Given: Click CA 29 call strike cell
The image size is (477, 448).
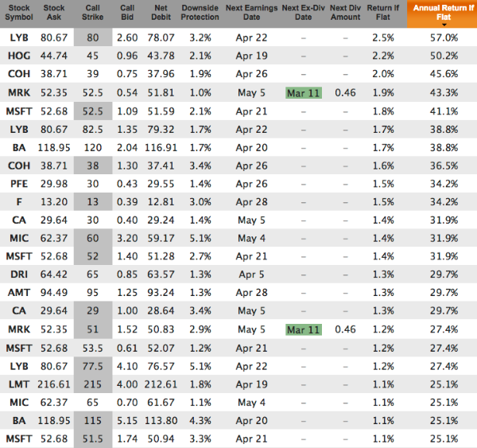Looking at the screenshot, I should pos(93,310).
